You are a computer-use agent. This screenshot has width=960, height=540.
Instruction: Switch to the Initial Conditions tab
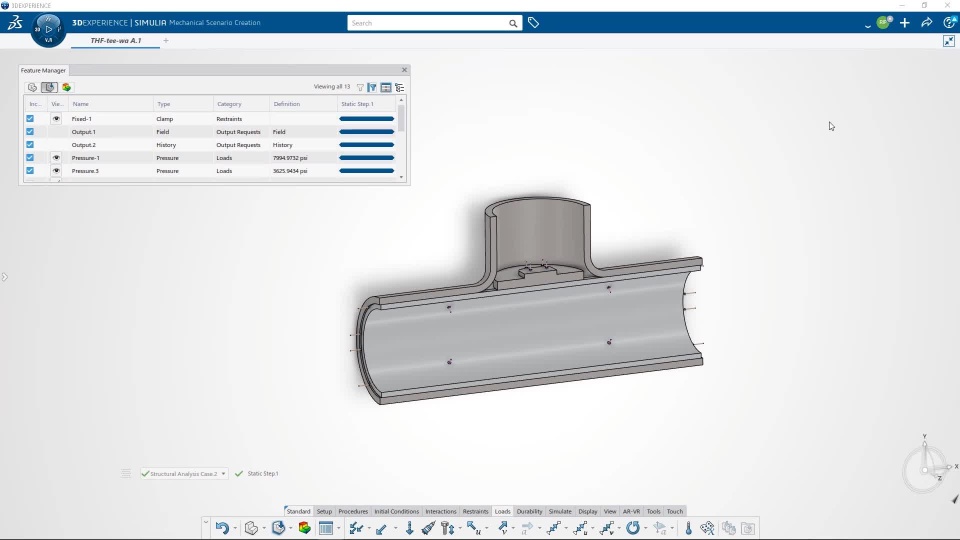pos(396,511)
